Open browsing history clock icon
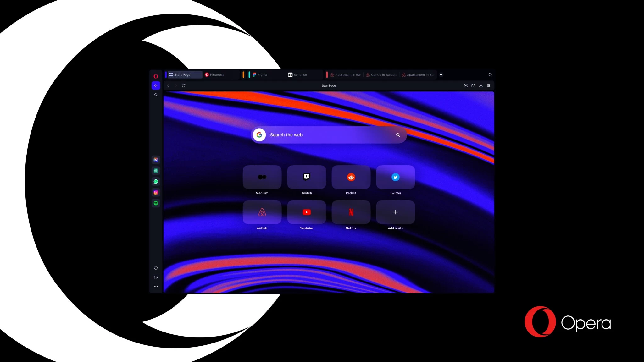644x362 pixels. [156, 277]
